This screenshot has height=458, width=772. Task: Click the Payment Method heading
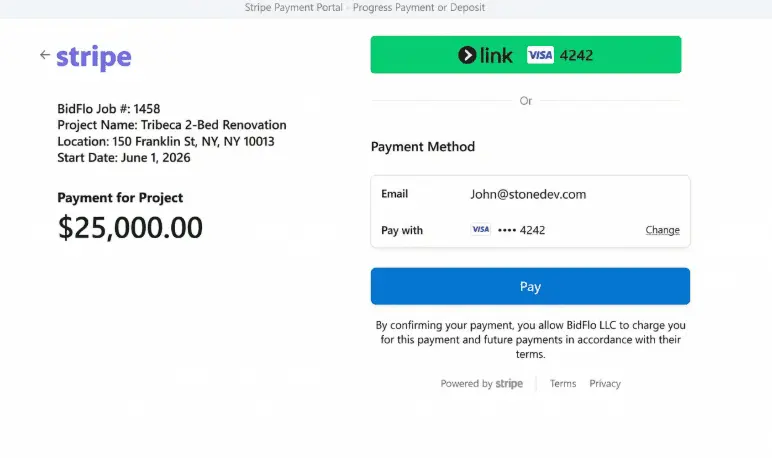(x=423, y=147)
